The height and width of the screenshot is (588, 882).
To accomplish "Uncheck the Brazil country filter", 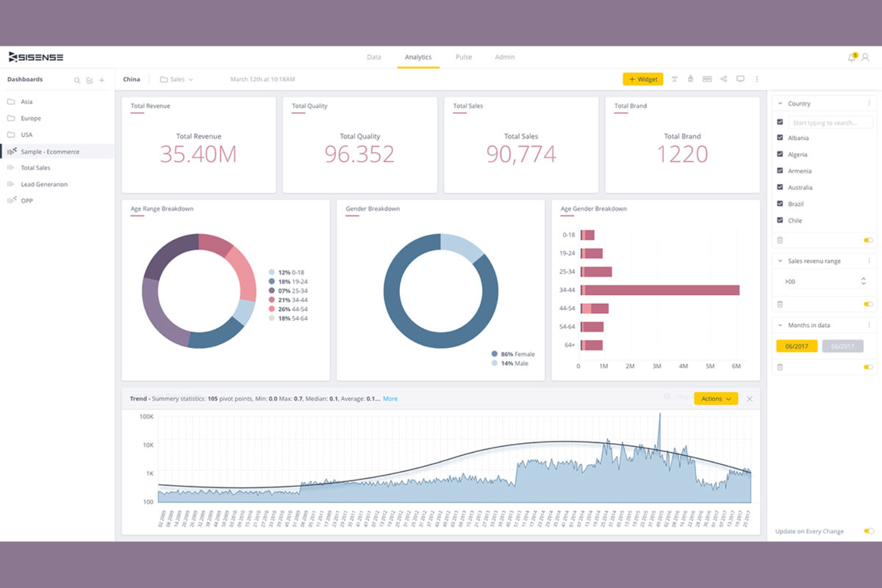I will coord(779,203).
